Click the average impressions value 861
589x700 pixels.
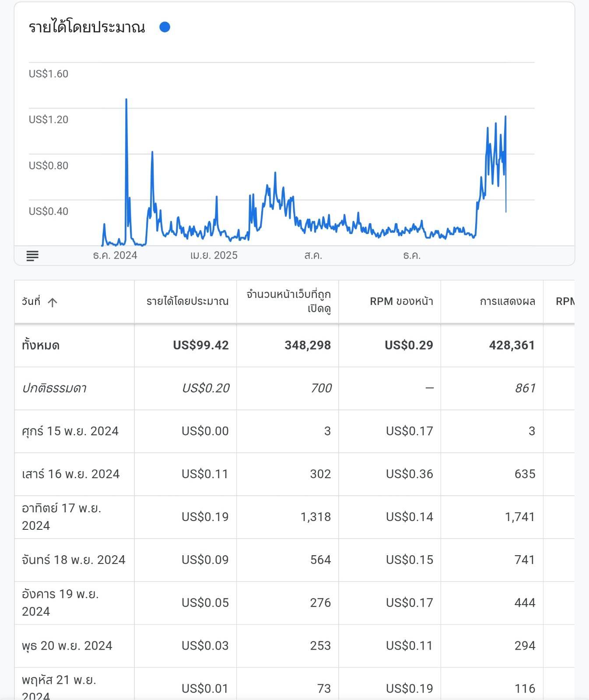coord(525,388)
